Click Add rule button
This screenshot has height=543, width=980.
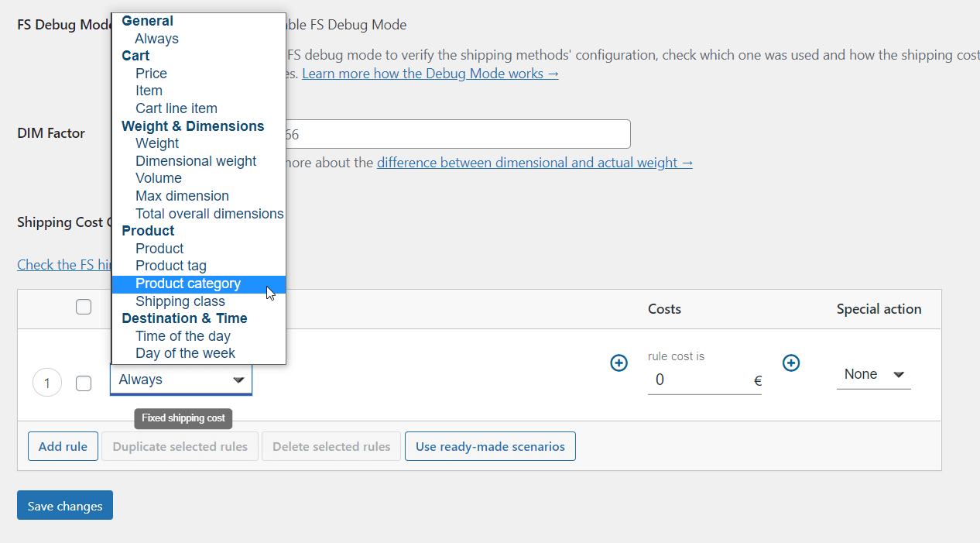[x=63, y=446]
